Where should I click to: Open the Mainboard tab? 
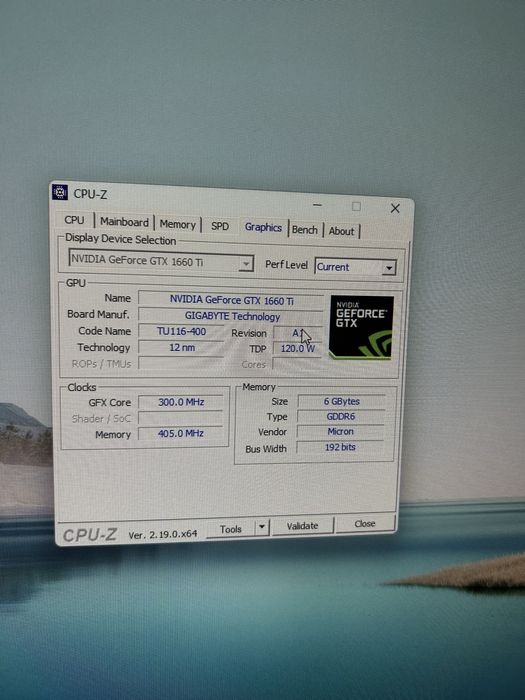[124, 222]
